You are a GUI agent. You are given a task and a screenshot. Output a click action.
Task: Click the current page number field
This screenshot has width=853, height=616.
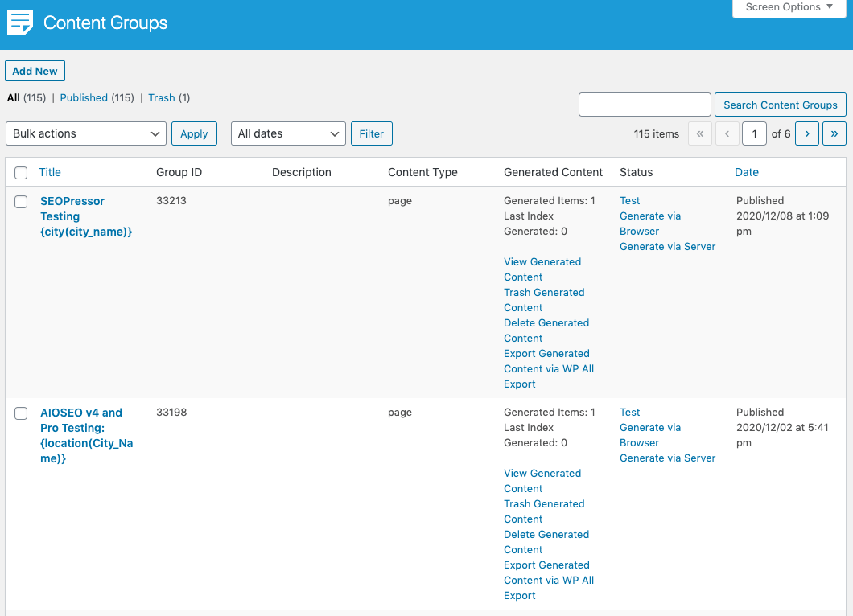[x=754, y=133]
